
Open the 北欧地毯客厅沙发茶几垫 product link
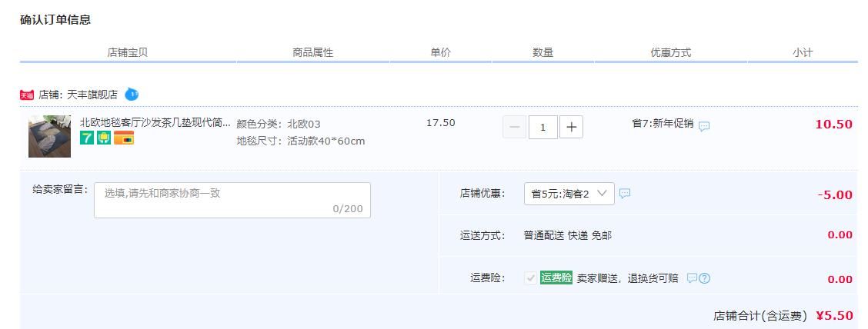[155, 122]
